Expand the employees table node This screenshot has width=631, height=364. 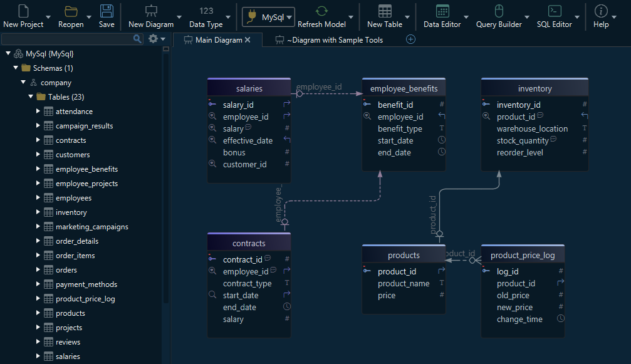[x=38, y=197]
